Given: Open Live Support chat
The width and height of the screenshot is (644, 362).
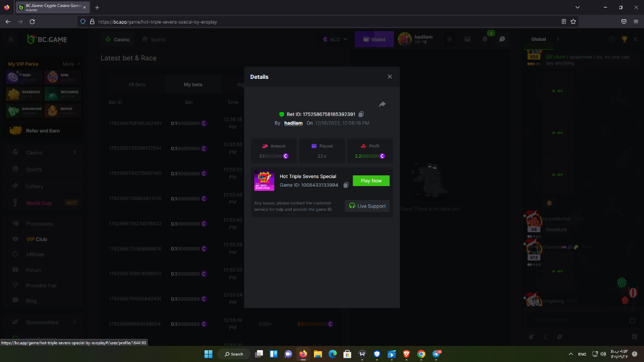Looking at the screenshot, I should 367,206.
